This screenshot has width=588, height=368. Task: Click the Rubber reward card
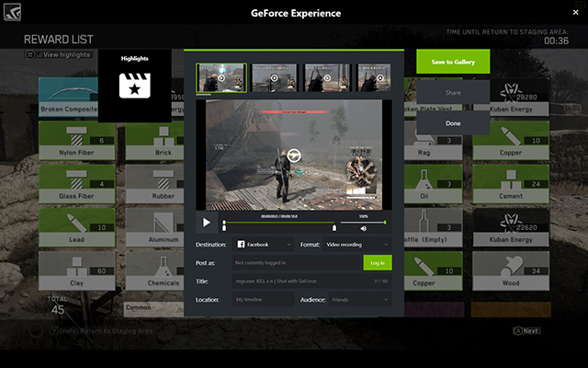[155, 184]
